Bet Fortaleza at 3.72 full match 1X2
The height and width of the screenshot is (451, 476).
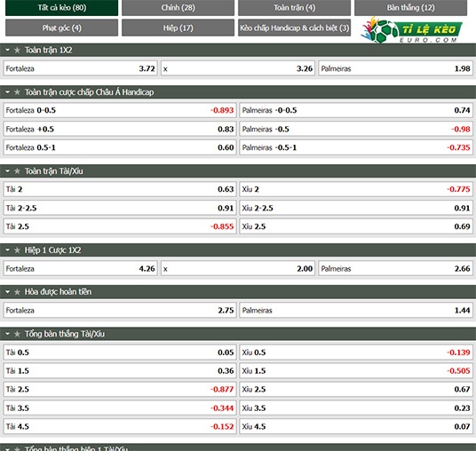81,68
